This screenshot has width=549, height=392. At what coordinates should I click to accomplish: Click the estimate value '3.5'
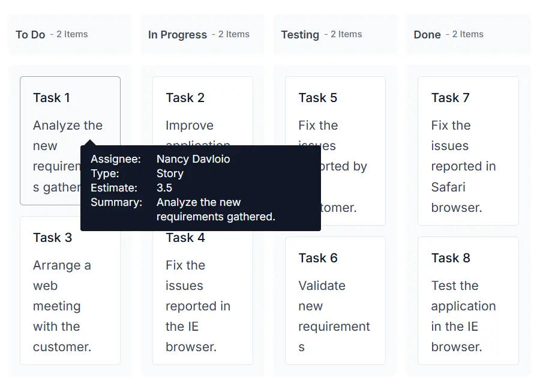pos(164,188)
